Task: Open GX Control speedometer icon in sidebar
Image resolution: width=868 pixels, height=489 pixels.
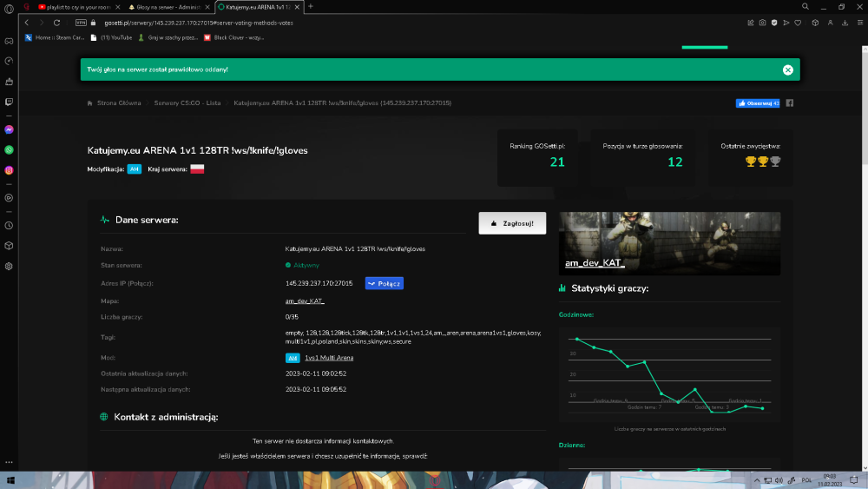Action: pyautogui.click(x=9, y=61)
